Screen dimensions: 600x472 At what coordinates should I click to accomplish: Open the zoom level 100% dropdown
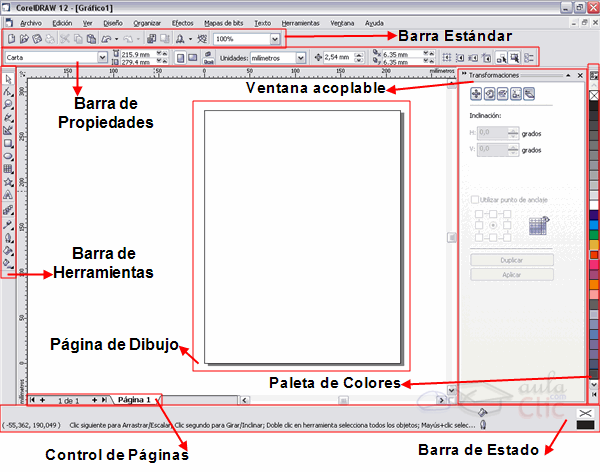(275, 38)
